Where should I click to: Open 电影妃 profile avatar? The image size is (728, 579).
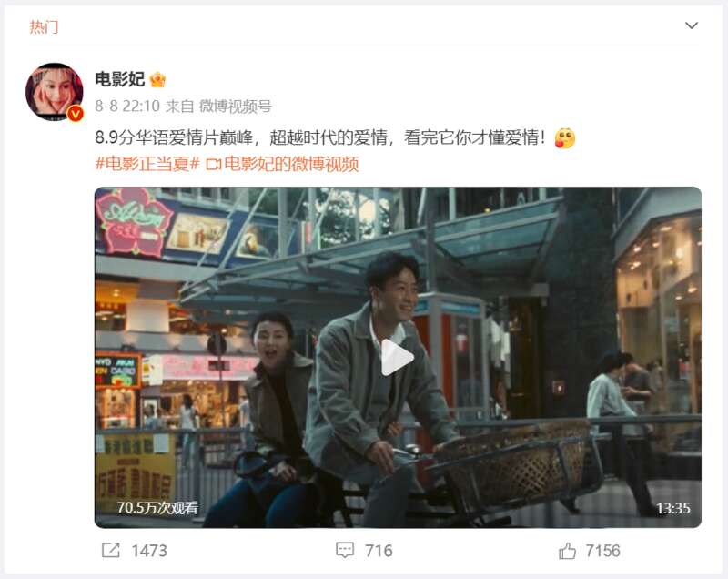[x=55, y=91]
